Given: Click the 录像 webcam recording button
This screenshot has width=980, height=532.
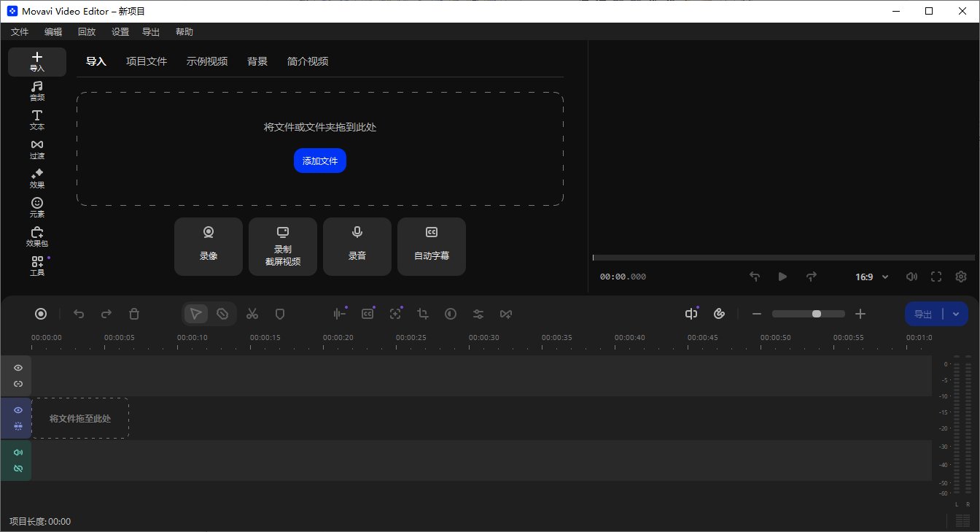Looking at the screenshot, I should pyautogui.click(x=209, y=247).
